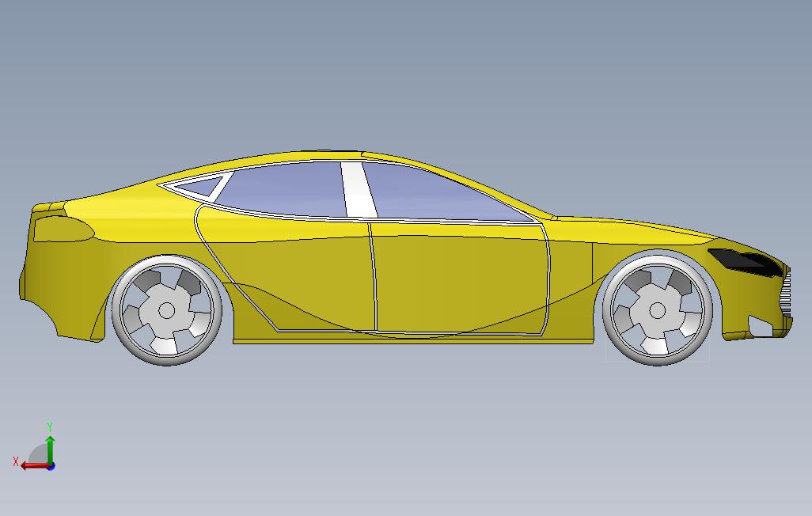This screenshot has width=812, height=516.
Task: Select the front door panel
Action: [x=461, y=277]
